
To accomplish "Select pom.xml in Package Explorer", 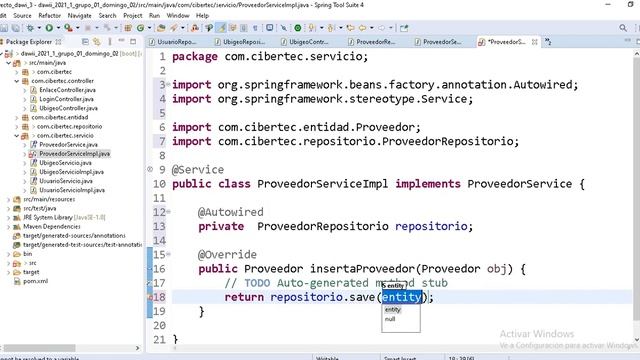I will 36,281.
